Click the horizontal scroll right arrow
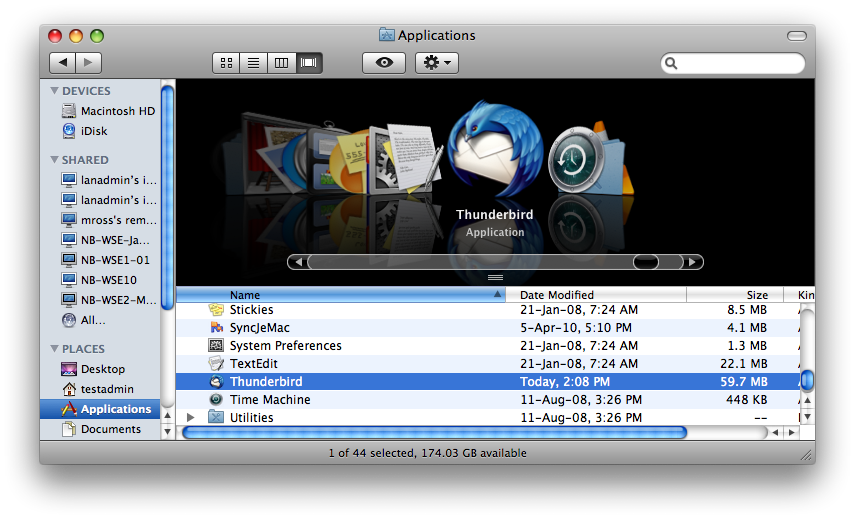855x519 pixels. pos(792,433)
